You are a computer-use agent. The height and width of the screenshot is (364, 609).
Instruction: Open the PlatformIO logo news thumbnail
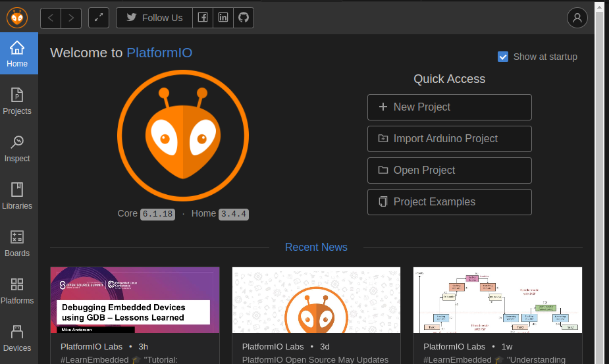pos(316,300)
